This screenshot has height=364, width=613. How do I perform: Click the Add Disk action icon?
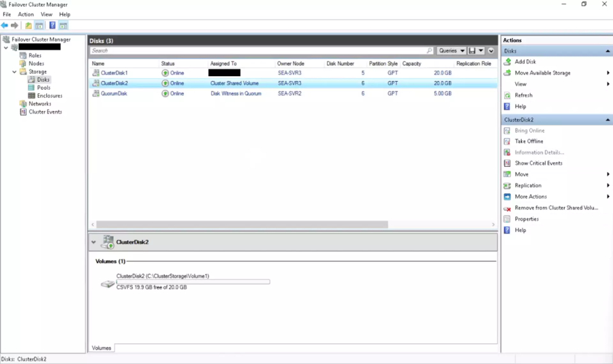tap(507, 62)
